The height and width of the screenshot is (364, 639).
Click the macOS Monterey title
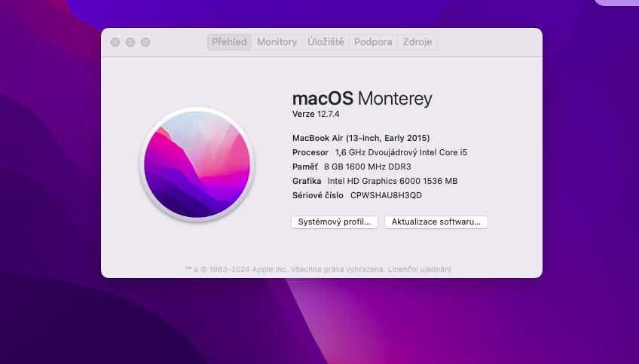tap(362, 99)
